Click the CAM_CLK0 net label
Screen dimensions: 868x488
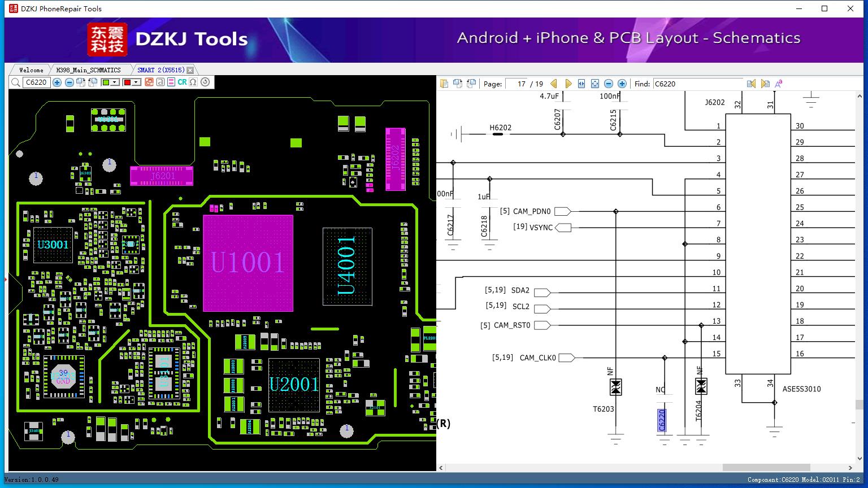click(538, 358)
